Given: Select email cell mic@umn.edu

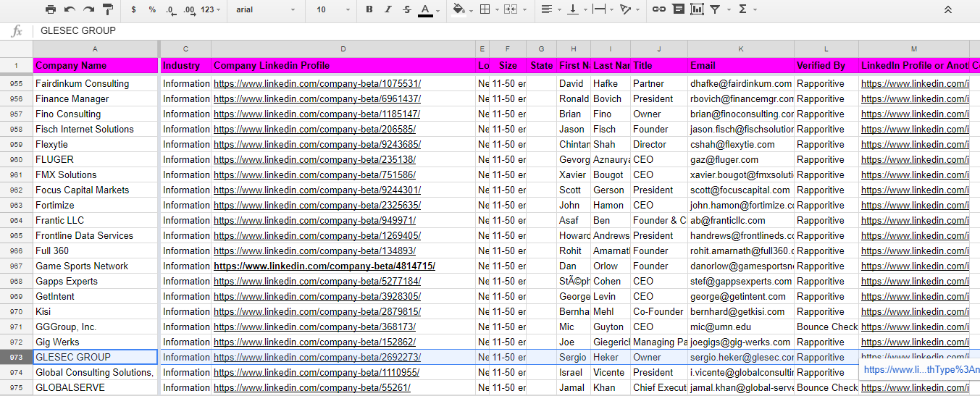Looking at the screenshot, I should [741, 327].
